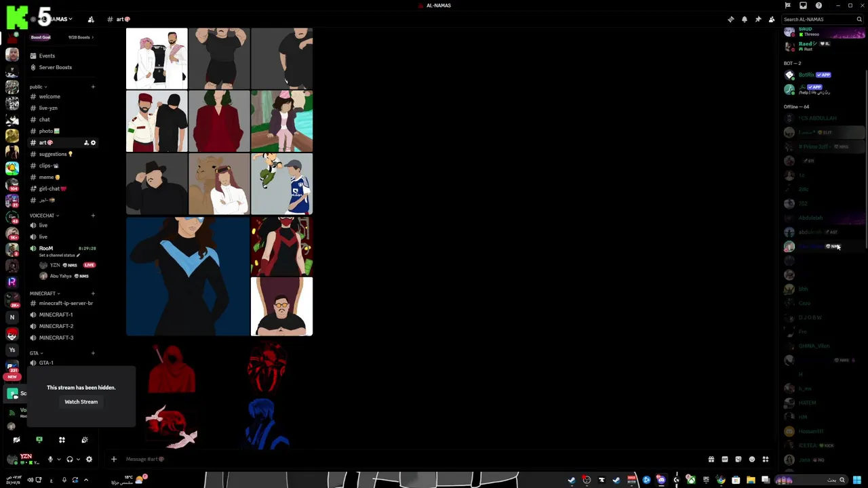Open notification settings bell icon

[744, 19]
